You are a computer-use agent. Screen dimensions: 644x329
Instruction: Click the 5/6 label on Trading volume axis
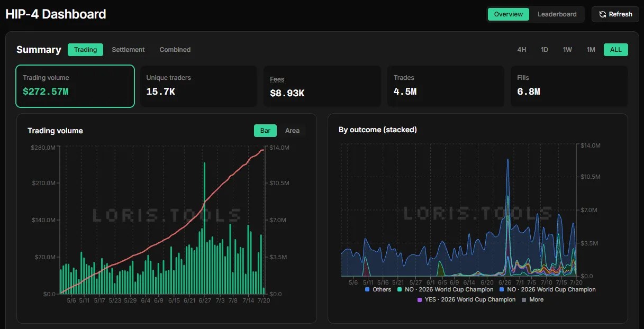coord(71,300)
